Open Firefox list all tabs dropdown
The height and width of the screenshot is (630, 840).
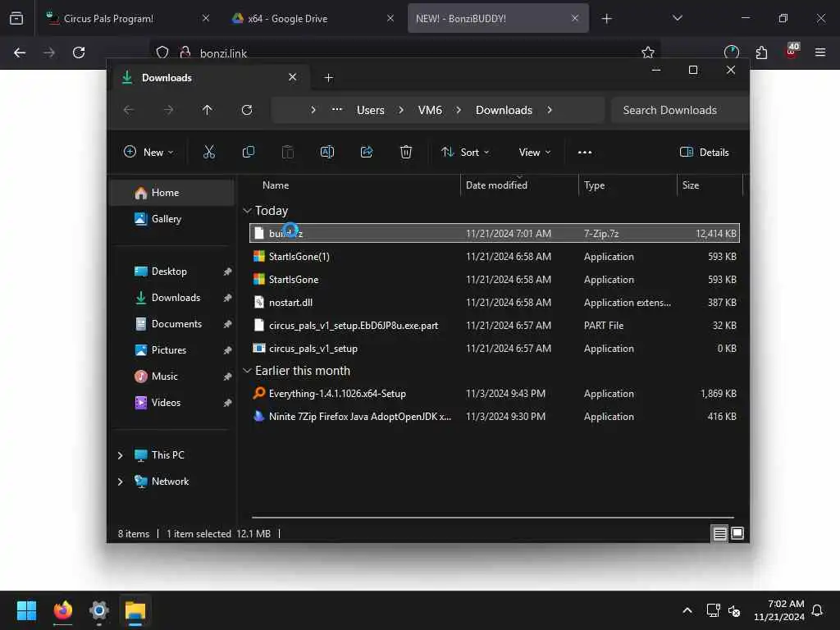[677, 18]
